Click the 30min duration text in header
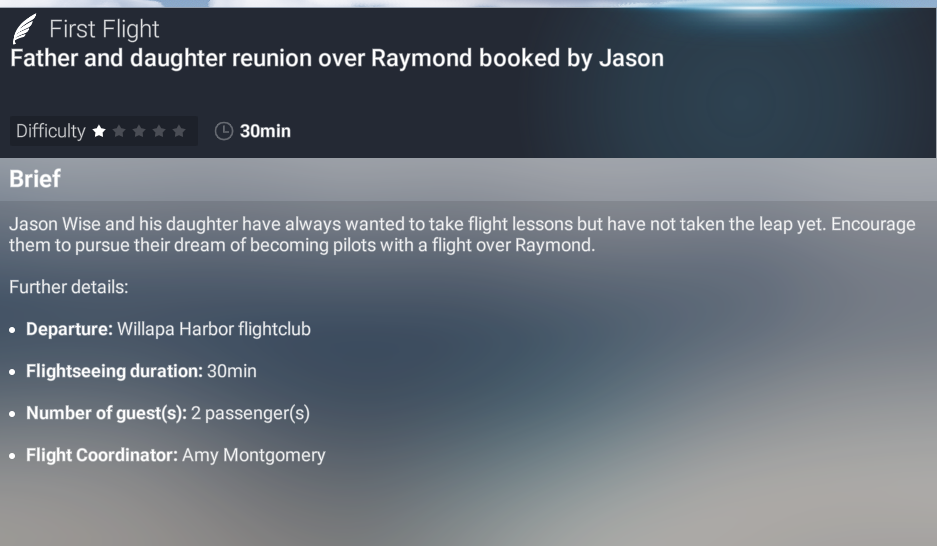 [x=265, y=131]
